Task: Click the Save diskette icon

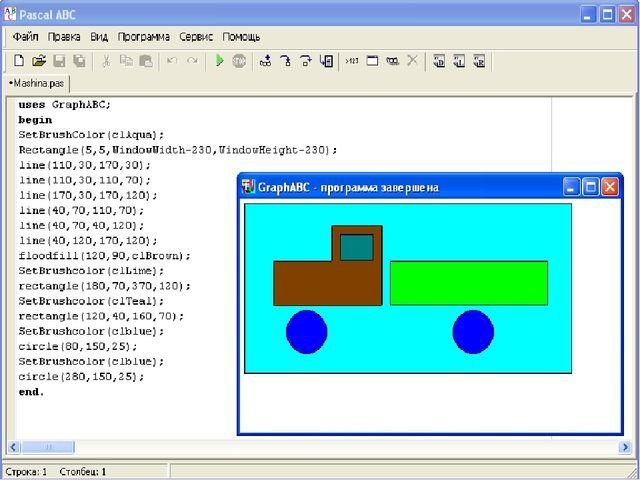Action: click(58, 61)
